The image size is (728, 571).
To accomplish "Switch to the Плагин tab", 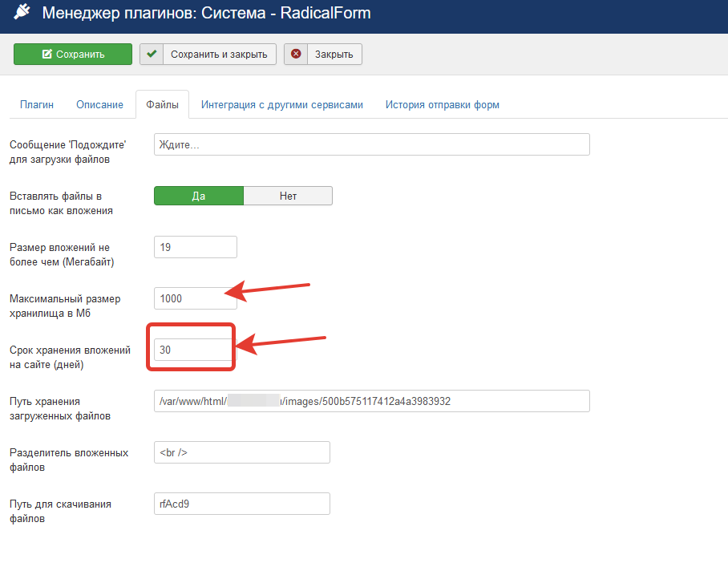I will [x=37, y=105].
